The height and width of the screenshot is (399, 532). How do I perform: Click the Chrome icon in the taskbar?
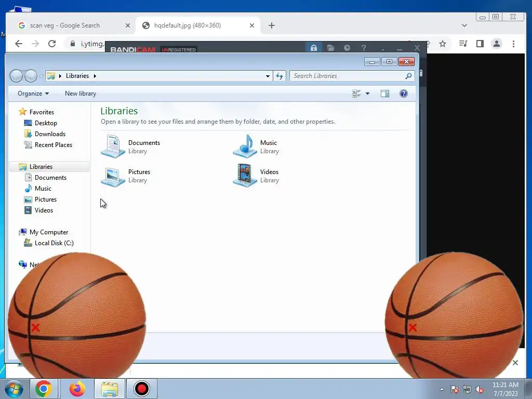pyautogui.click(x=44, y=389)
